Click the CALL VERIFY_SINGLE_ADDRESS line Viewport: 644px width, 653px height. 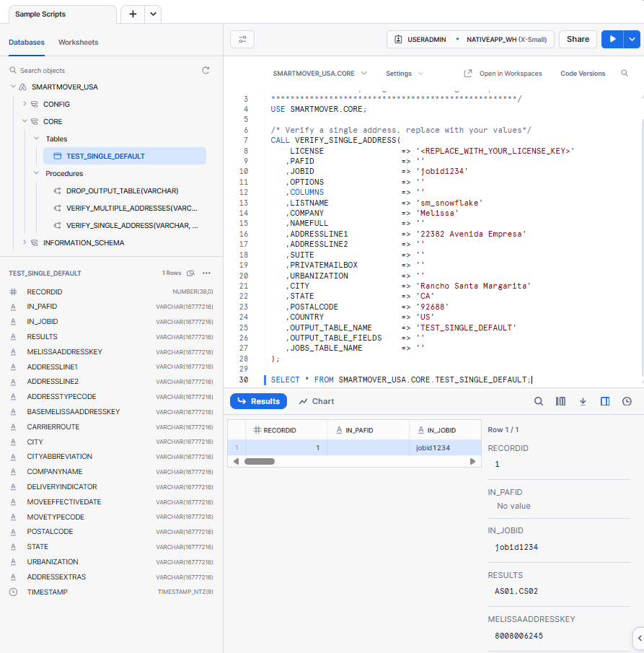coord(335,140)
